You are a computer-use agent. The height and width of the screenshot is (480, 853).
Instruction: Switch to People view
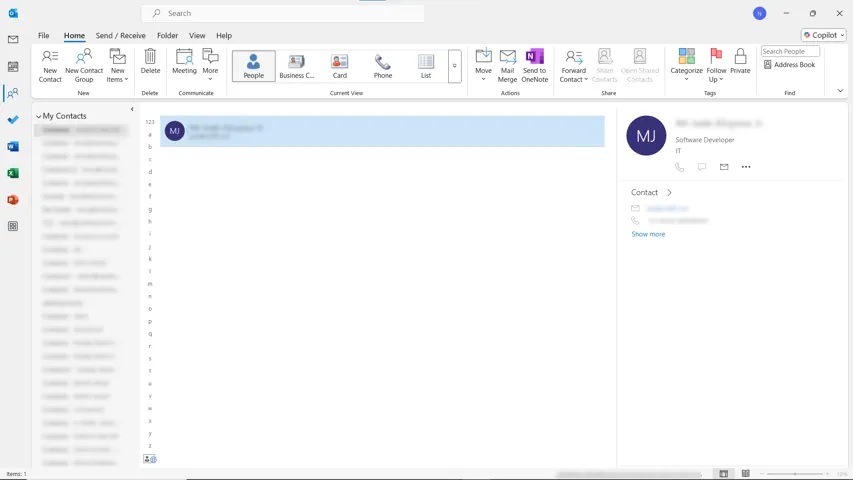click(254, 66)
